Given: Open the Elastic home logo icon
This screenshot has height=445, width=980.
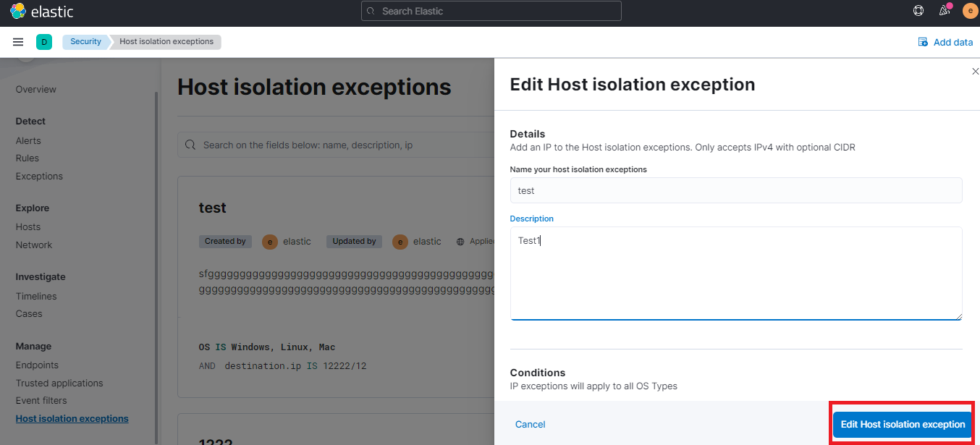Looking at the screenshot, I should (x=18, y=11).
